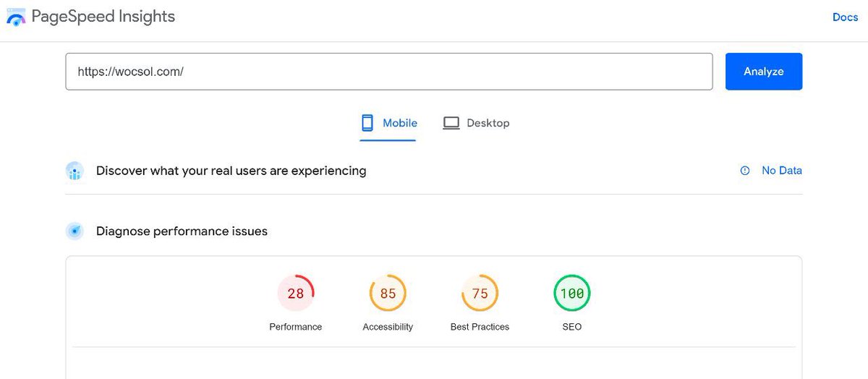
Task: Open the Performance score gauge showing 28
Action: tap(296, 293)
